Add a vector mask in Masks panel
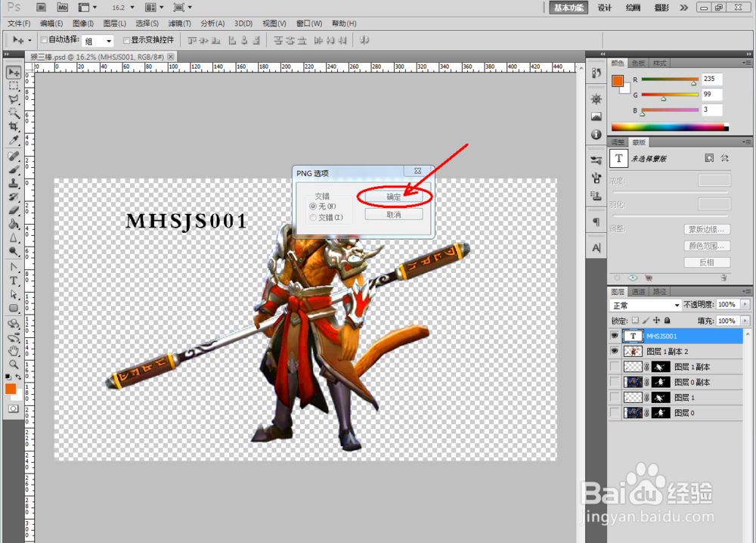This screenshot has height=543, width=756. point(725,158)
